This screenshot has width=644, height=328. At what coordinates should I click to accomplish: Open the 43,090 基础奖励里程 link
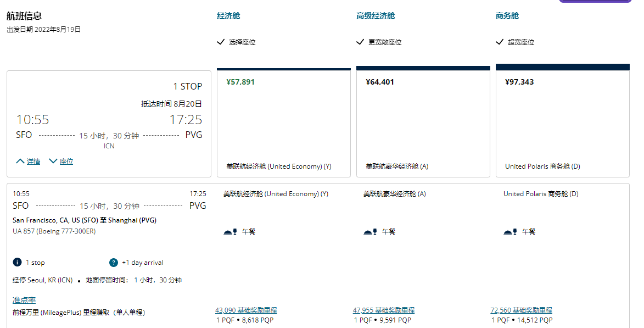[246, 310]
